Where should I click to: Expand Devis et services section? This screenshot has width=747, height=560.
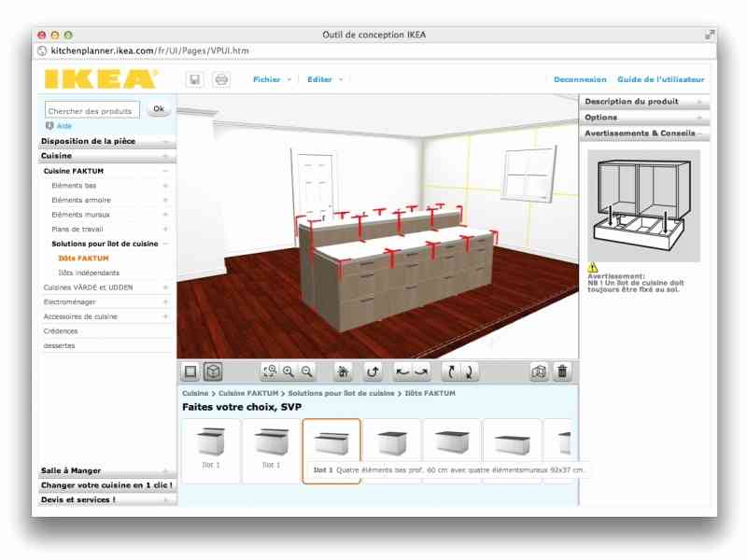(x=106, y=500)
